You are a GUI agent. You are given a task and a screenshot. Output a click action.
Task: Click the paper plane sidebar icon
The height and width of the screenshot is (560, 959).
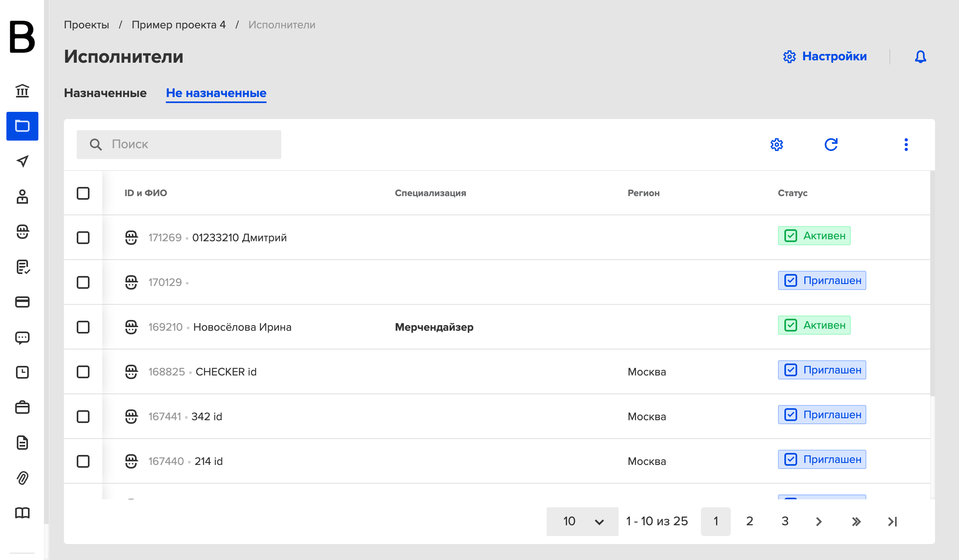click(22, 161)
